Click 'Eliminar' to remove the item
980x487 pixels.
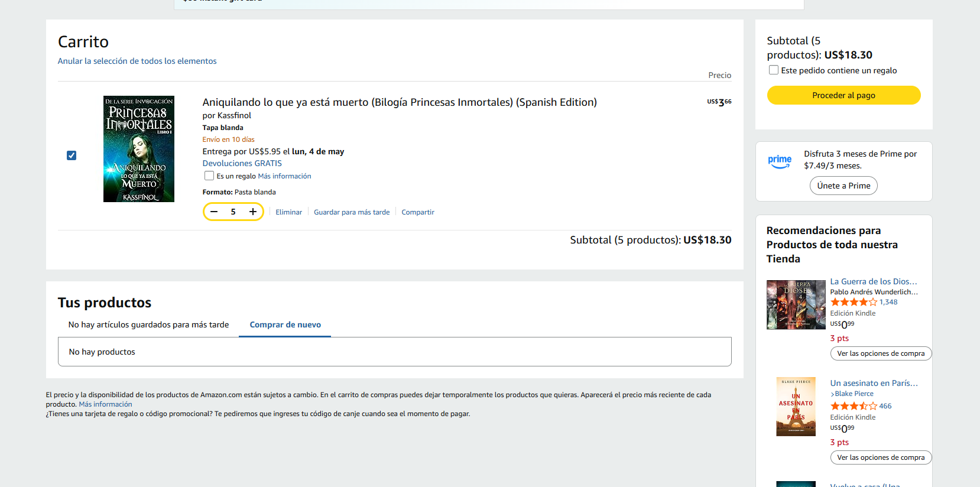[x=288, y=212]
